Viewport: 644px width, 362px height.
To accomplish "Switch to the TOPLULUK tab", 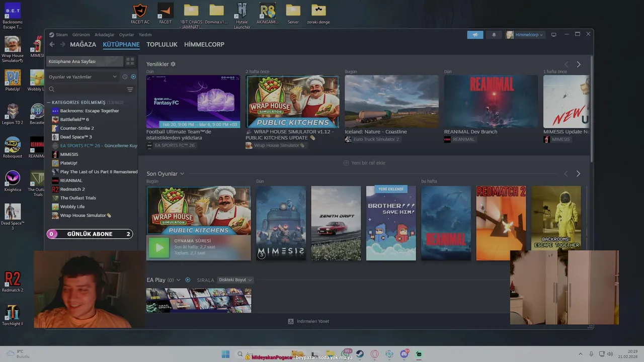I will click(162, 44).
